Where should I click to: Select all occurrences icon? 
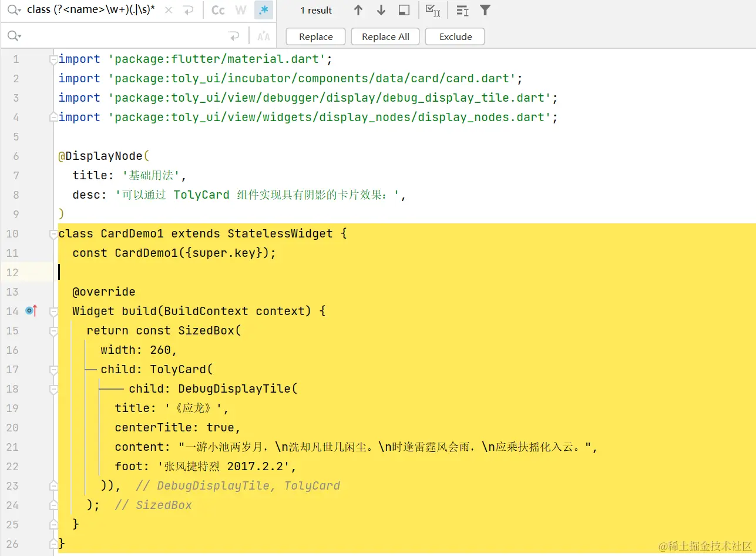(433, 11)
